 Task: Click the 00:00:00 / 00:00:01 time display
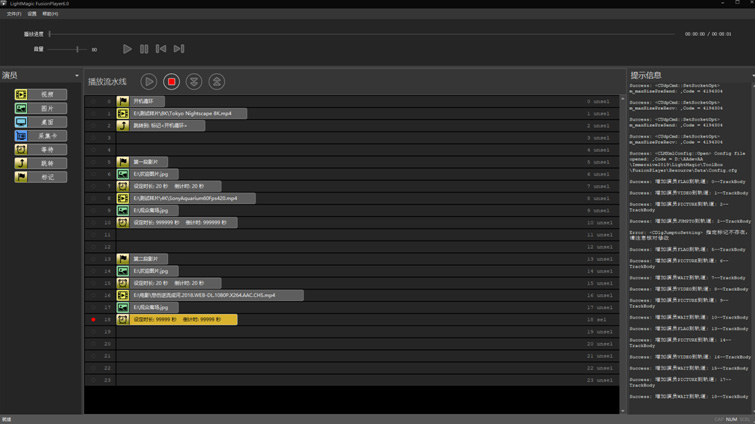(708, 34)
